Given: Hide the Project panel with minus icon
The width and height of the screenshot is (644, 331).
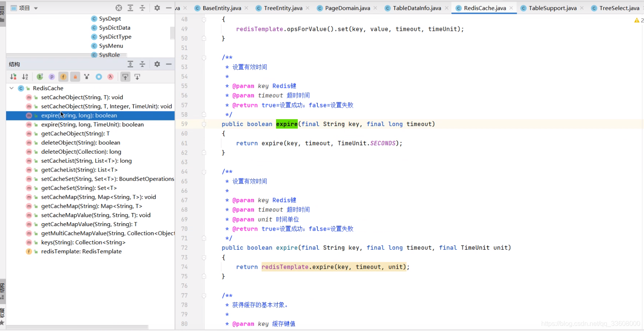Looking at the screenshot, I should pos(169,8).
